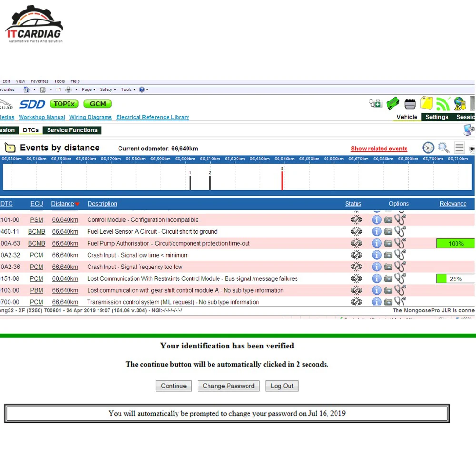Click the magnifying glass search icon
476x476 pixels.
[444, 148]
